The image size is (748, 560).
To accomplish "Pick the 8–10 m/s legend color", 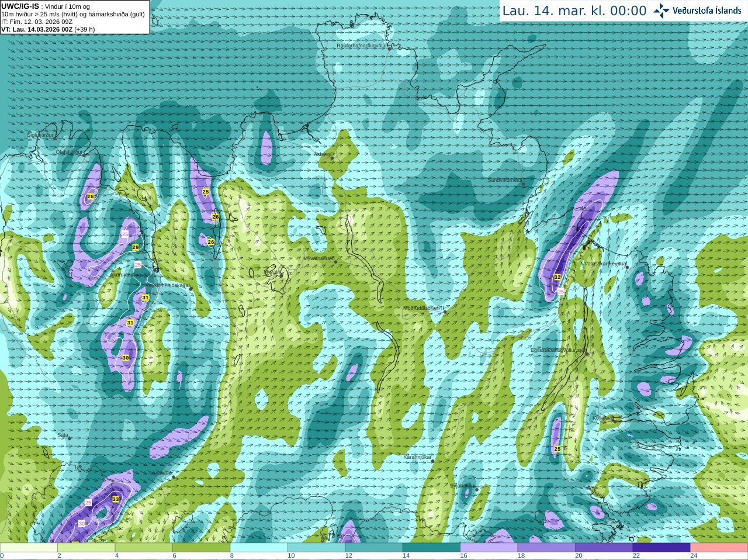I will [x=259, y=548].
